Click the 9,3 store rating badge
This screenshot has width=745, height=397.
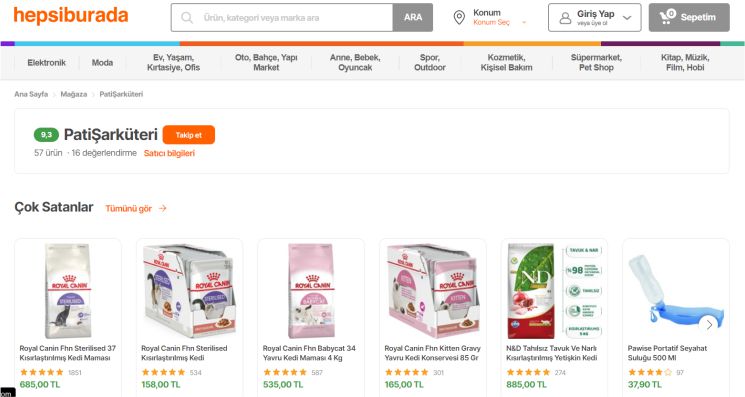click(x=46, y=135)
